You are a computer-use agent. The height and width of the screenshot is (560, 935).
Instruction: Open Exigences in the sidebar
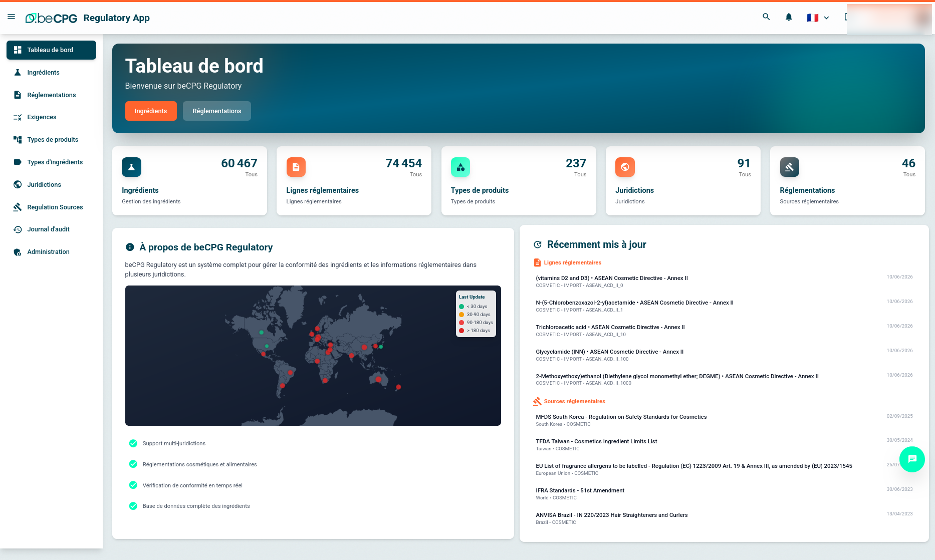click(51, 117)
